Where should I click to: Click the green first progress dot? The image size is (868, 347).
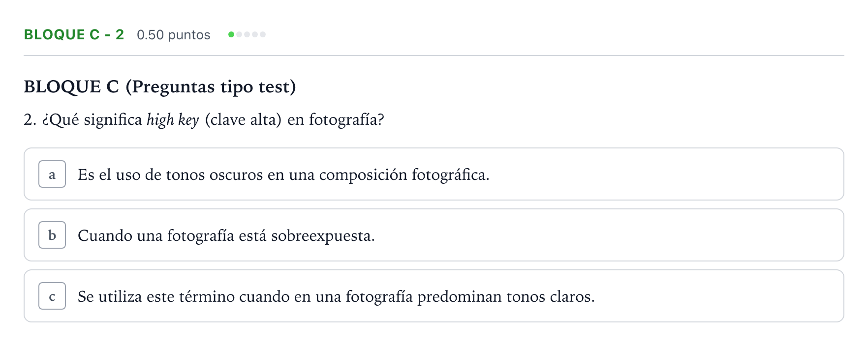pos(231,34)
